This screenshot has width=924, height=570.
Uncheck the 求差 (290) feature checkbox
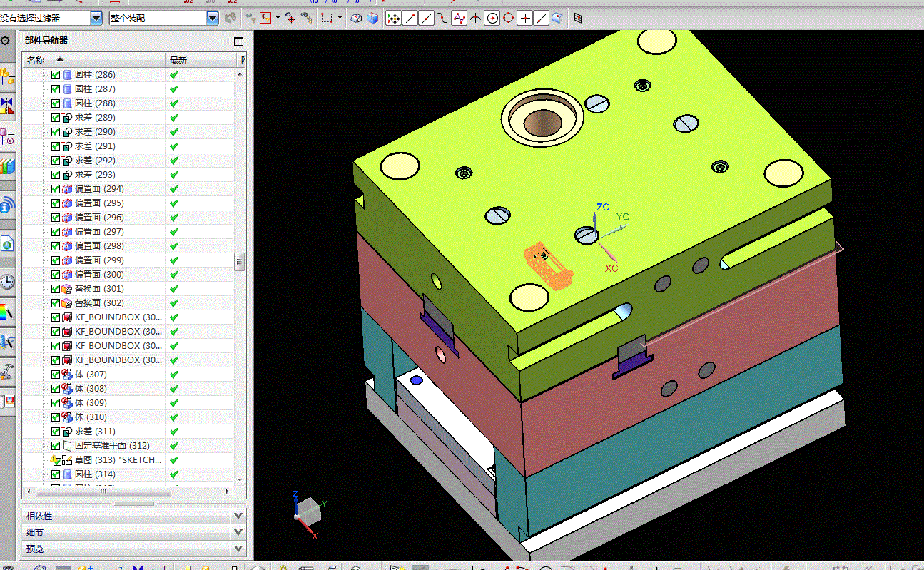pos(56,132)
